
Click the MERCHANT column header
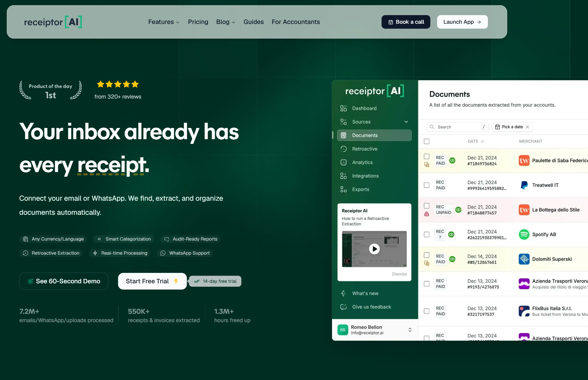[x=531, y=141]
